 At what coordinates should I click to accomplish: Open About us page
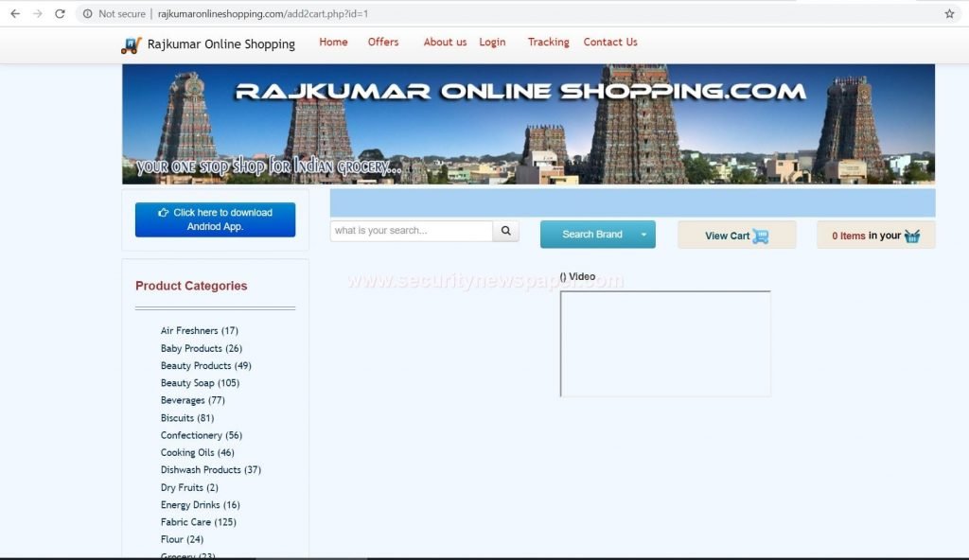click(445, 42)
